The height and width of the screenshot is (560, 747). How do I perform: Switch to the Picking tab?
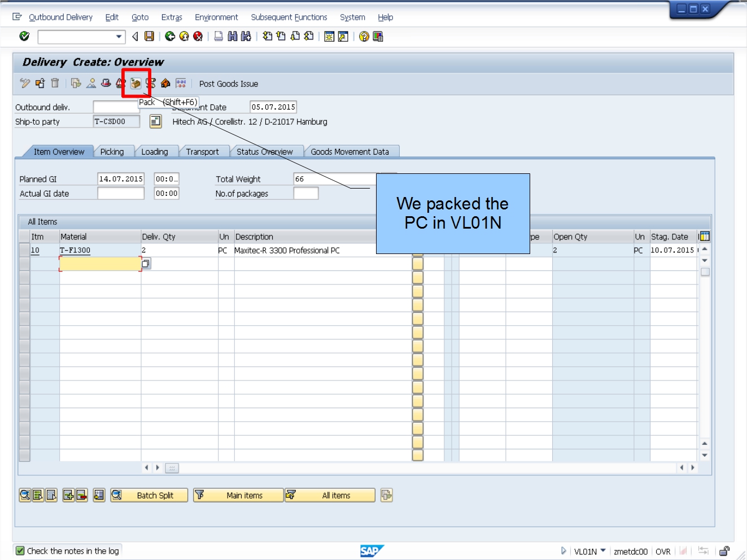[x=112, y=152]
